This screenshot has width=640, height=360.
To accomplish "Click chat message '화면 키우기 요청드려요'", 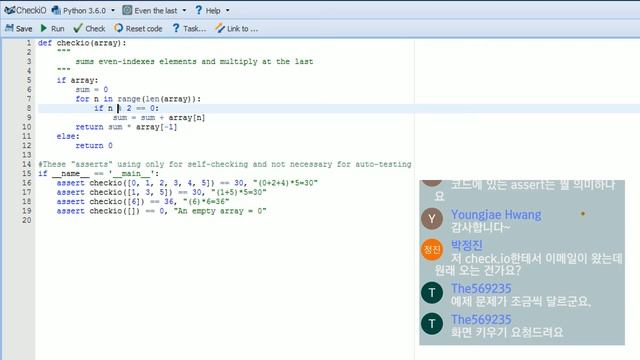I will (x=507, y=332).
